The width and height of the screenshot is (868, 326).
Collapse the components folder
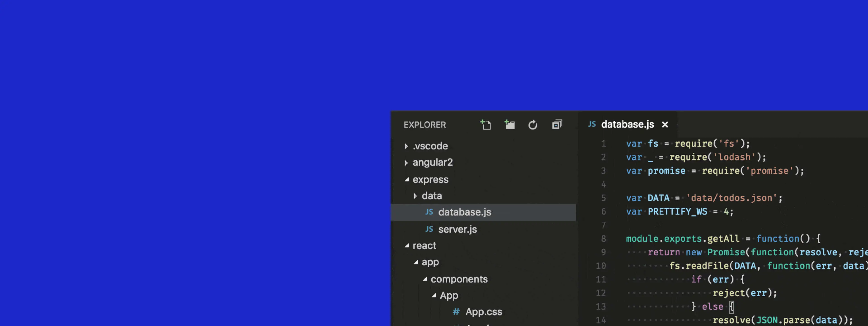click(425, 279)
